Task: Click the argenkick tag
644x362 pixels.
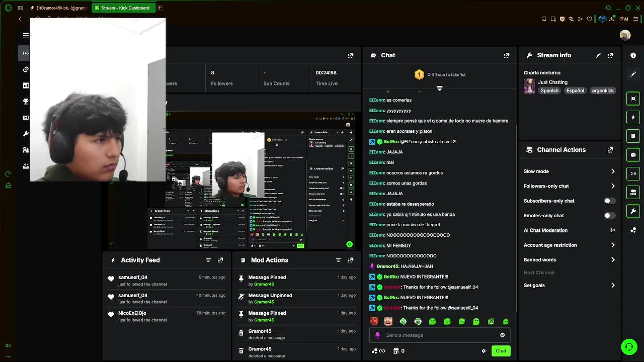Action: (x=603, y=90)
